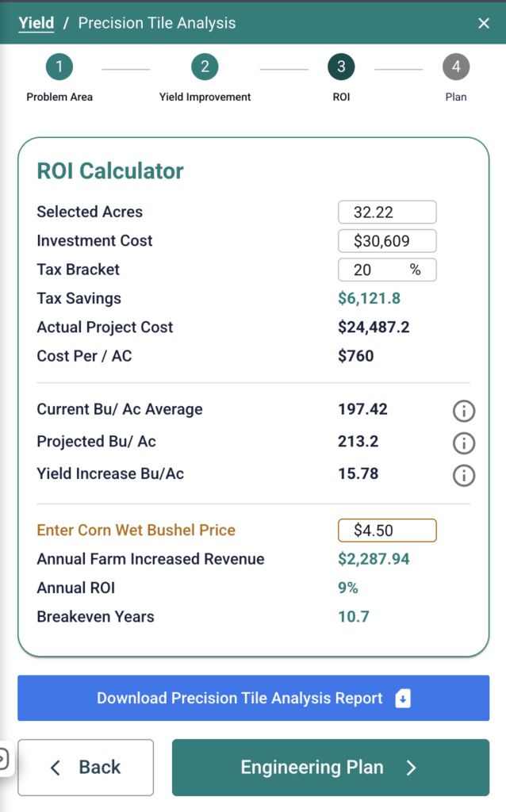
Task: Edit the Investment Cost field
Action: point(387,241)
